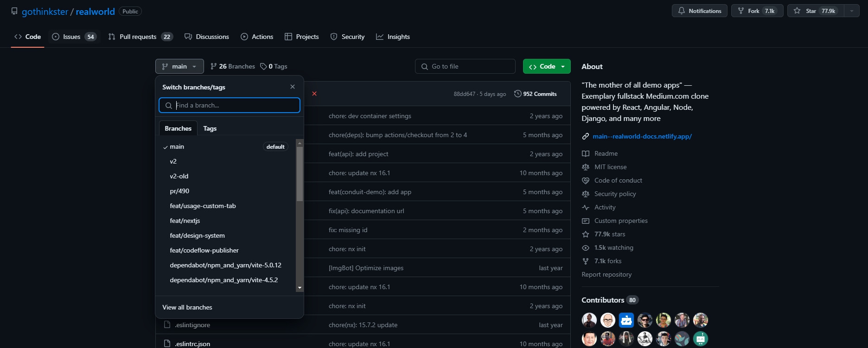Expand the green Code button dropdown
This screenshot has width=868, height=348.
coord(547,66)
